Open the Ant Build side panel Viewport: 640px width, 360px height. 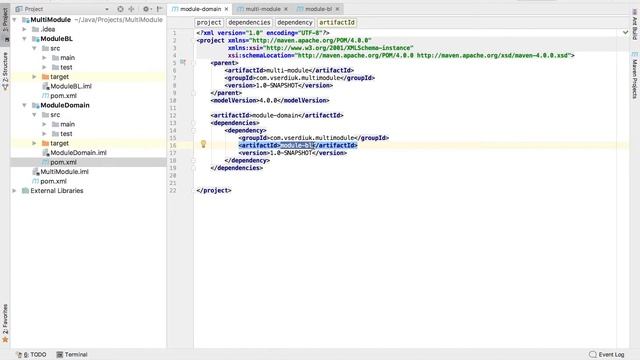tap(635, 24)
